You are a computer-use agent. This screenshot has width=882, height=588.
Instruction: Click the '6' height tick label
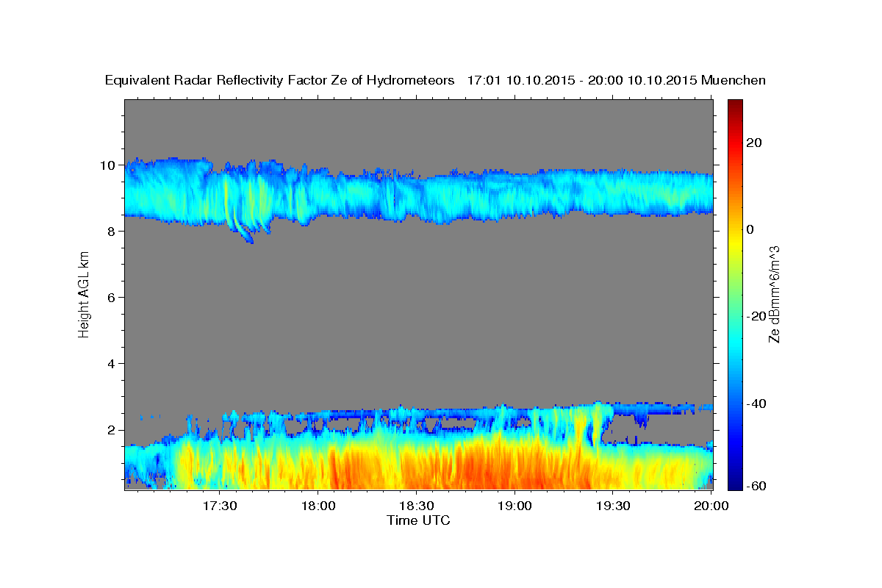[112, 298]
